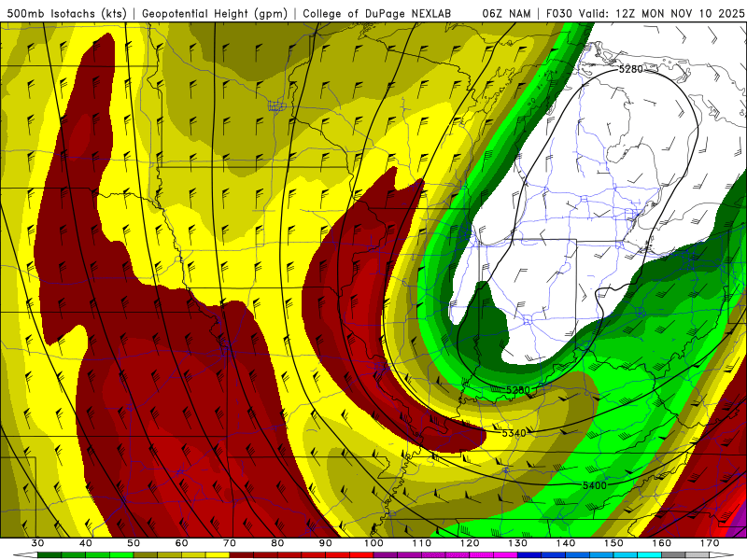Click the 140 value on the color scale
This screenshot has height=560, width=747.
566,543
